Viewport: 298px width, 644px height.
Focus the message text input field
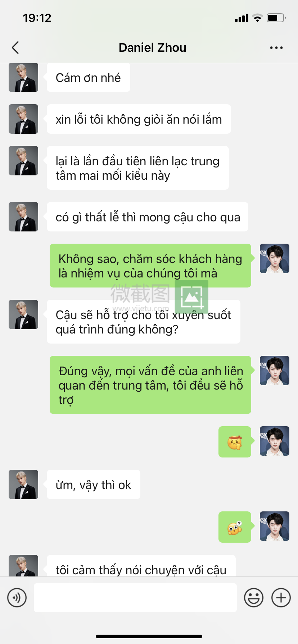tap(135, 598)
